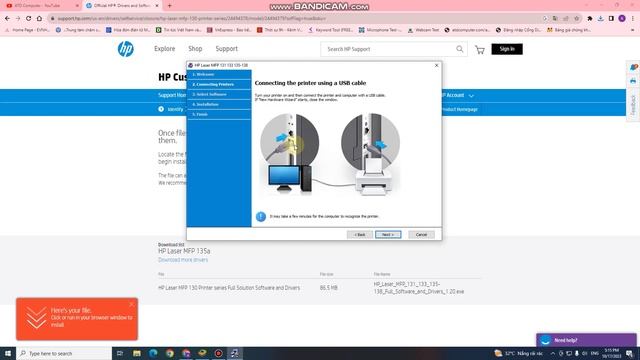Screen dimensions: 640x360
Task: Click Next in the HP installer dialog
Action: pyautogui.click(x=388, y=235)
